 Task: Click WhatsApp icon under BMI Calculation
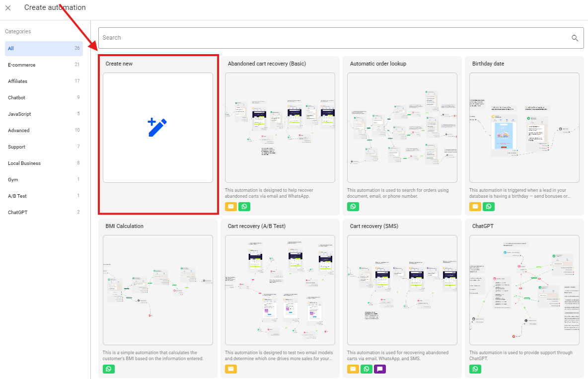click(109, 369)
